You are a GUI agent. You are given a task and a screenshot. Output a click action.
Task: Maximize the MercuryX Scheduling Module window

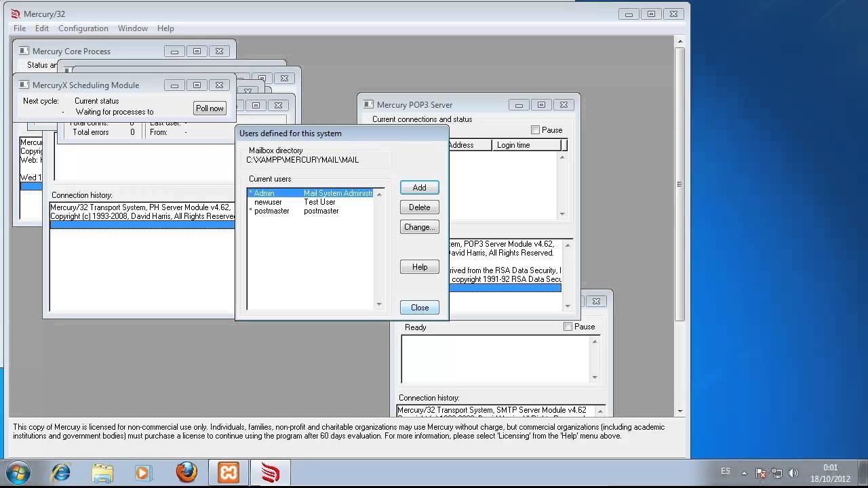tap(197, 85)
